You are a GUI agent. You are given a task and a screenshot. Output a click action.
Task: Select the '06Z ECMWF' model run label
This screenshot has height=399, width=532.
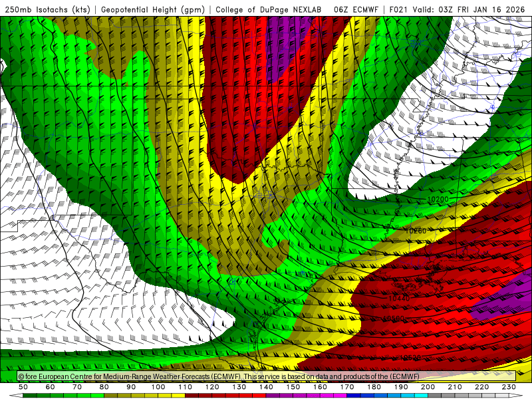(356, 9)
